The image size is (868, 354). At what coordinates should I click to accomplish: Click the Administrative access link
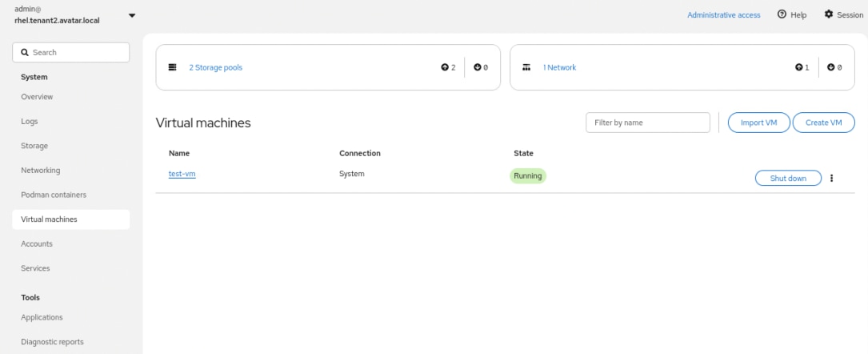point(723,15)
